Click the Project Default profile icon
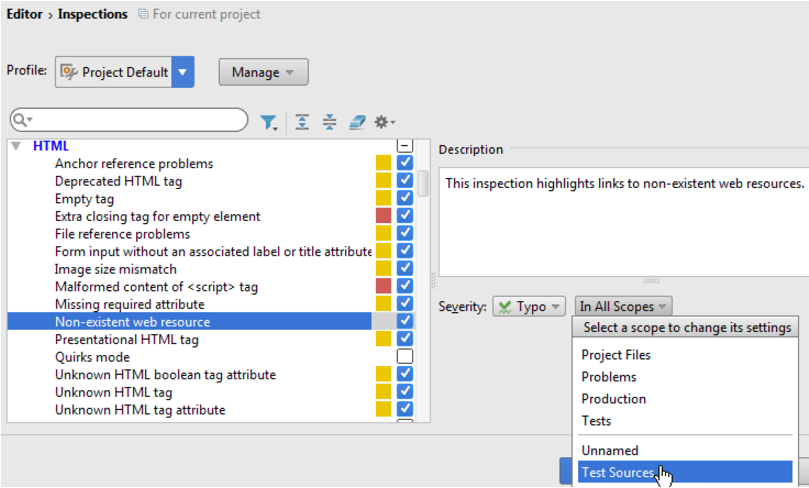Image resolution: width=809 pixels, height=488 pixels. (69, 72)
